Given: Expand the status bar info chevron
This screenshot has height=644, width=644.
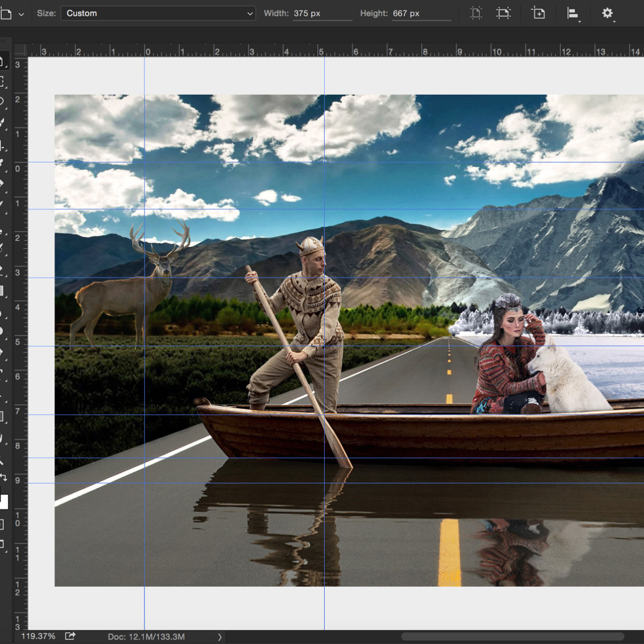Looking at the screenshot, I should [x=220, y=637].
